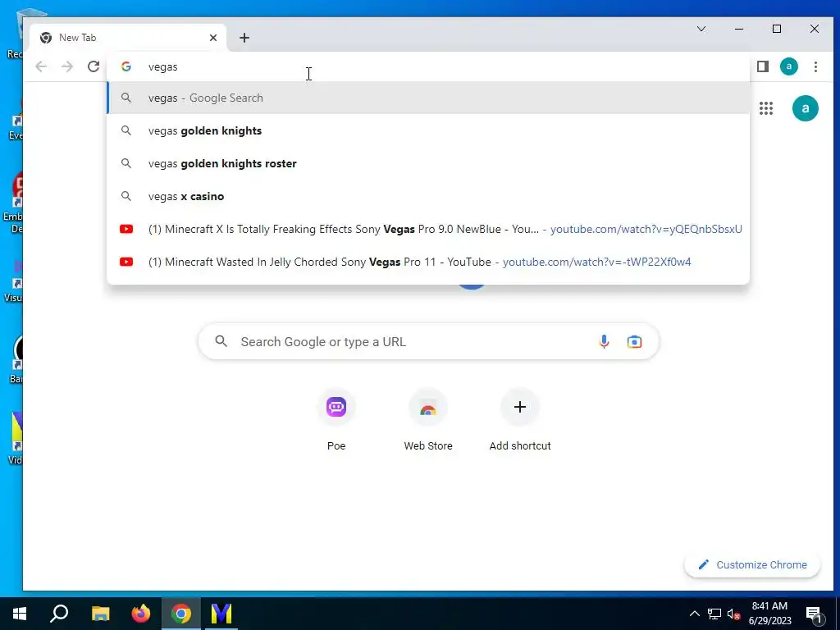Choose 'vegas x casino' suggestion

click(x=428, y=196)
